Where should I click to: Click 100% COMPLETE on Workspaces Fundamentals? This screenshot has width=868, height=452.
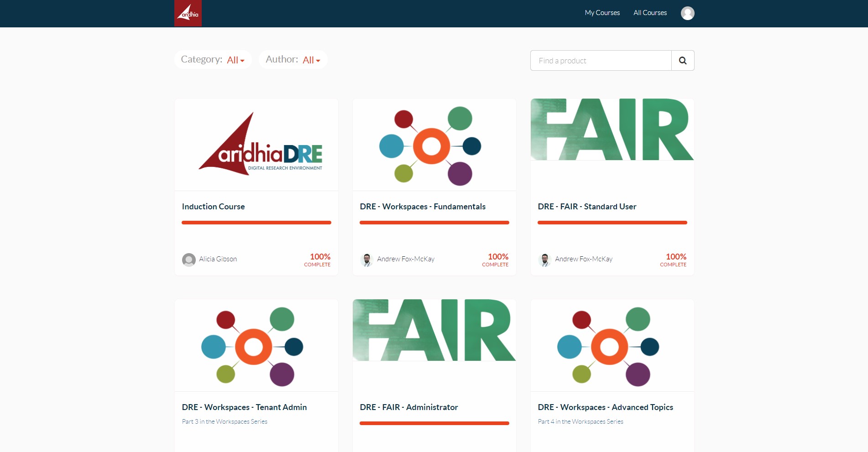click(x=496, y=260)
